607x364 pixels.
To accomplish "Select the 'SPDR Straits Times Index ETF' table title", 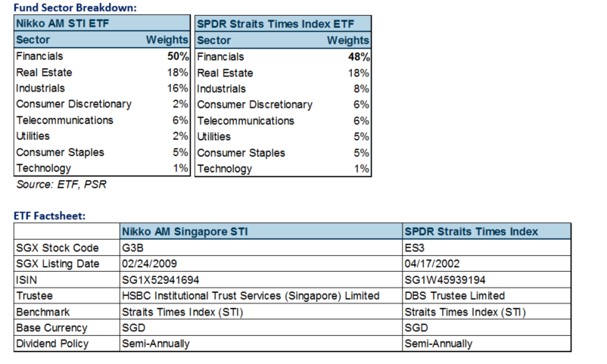I will click(x=275, y=24).
